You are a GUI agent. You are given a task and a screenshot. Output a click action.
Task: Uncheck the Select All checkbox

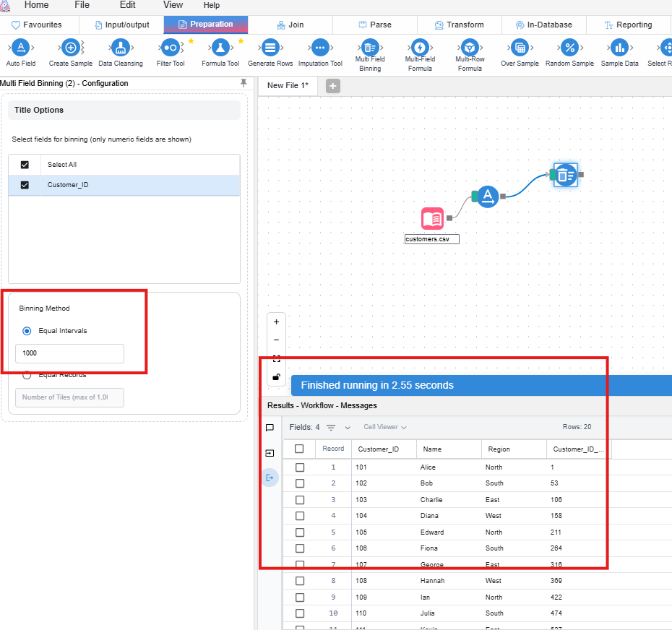[x=25, y=165]
